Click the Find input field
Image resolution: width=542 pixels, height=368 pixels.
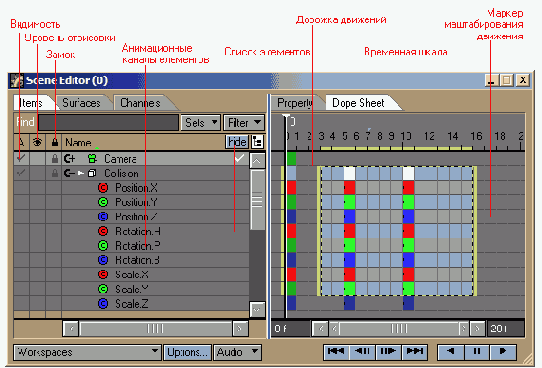[109, 122]
